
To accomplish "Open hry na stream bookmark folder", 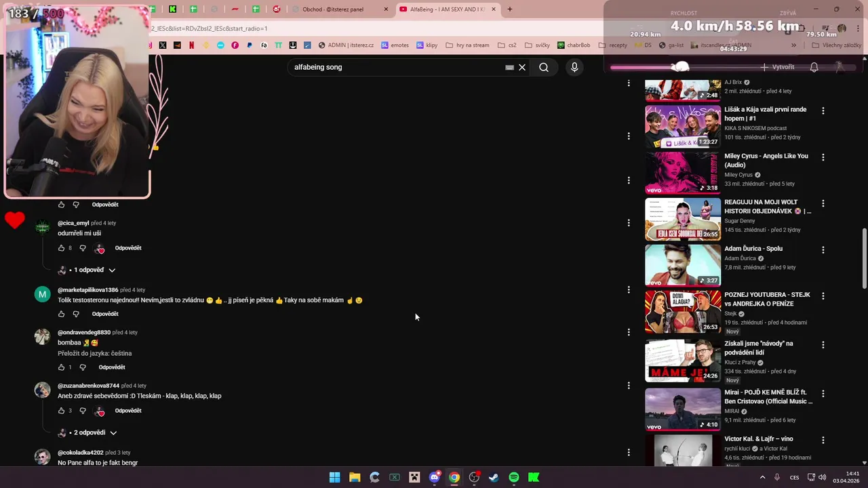I will tap(467, 45).
